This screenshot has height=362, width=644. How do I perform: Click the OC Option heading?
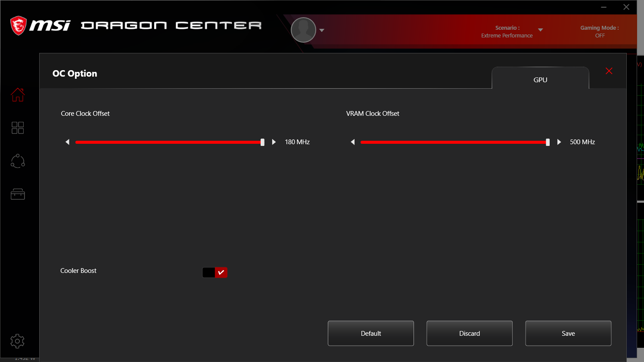[75, 74]
